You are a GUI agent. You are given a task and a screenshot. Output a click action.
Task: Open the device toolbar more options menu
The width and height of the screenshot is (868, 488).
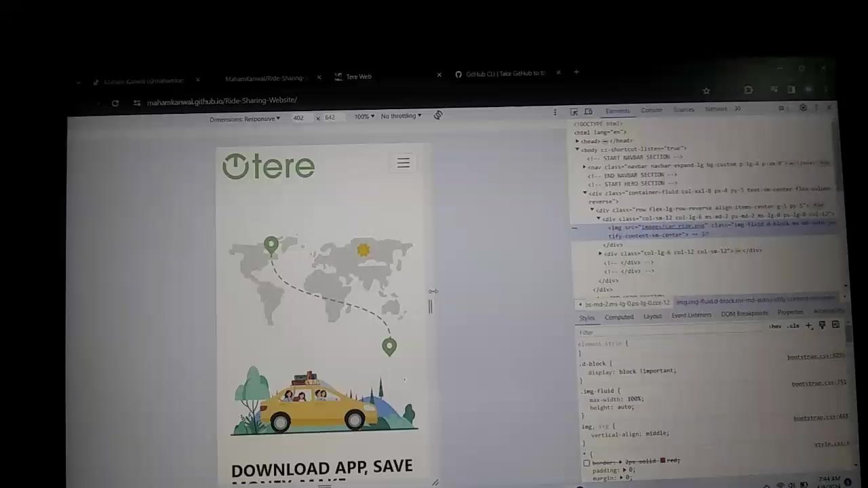pyautogui.click(x=555, y=113)
